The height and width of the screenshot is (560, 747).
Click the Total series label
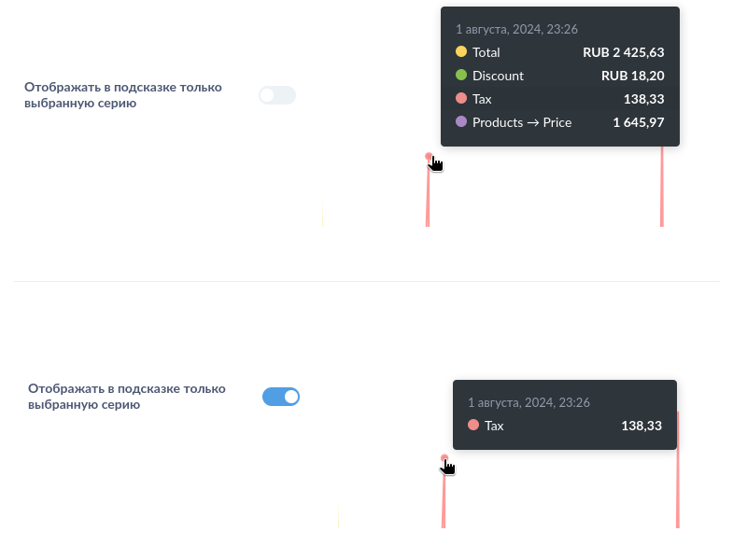point(486,52)
